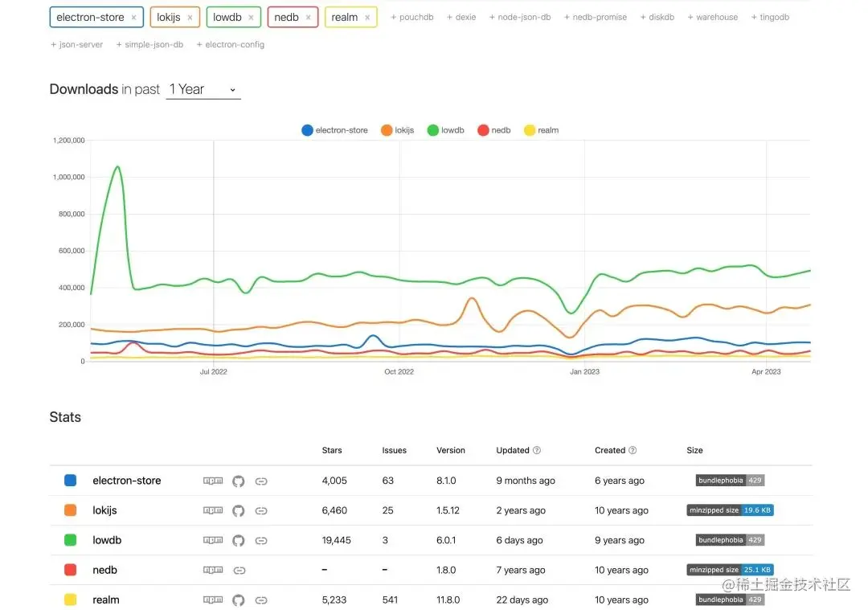Toggle lowdb series in chart legend
The height and width of the screenshot is (610, 868).
(445, 130)
